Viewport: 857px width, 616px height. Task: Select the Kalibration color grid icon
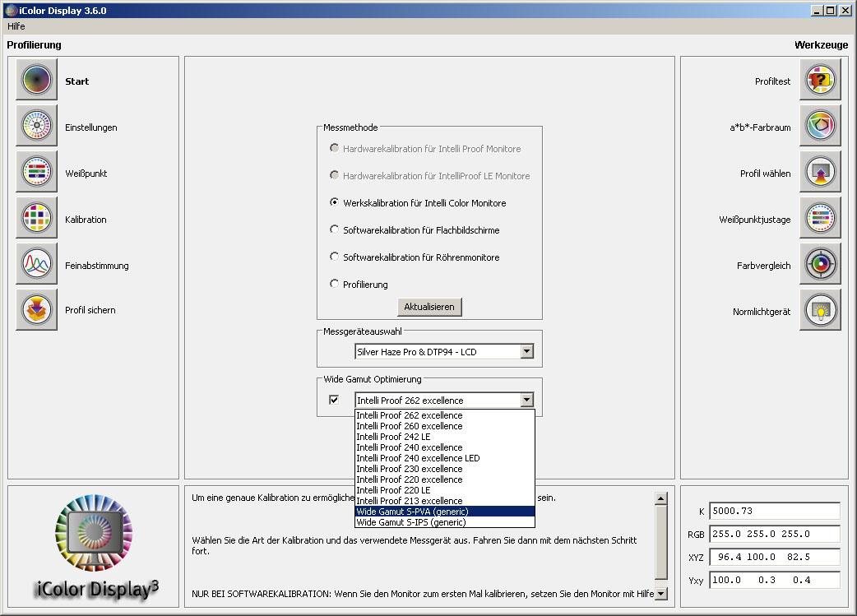[37, 218]
